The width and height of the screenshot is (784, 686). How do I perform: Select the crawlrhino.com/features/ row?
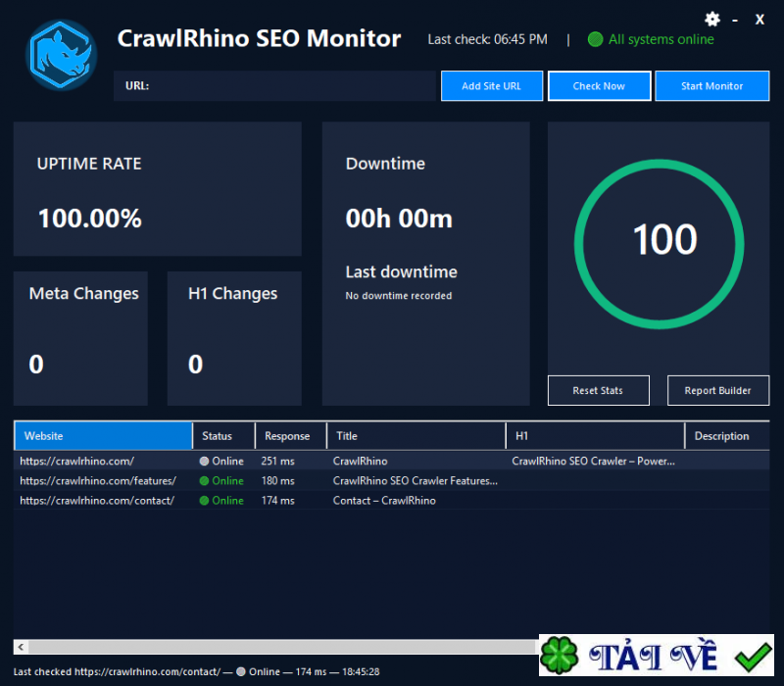[98, 481]
